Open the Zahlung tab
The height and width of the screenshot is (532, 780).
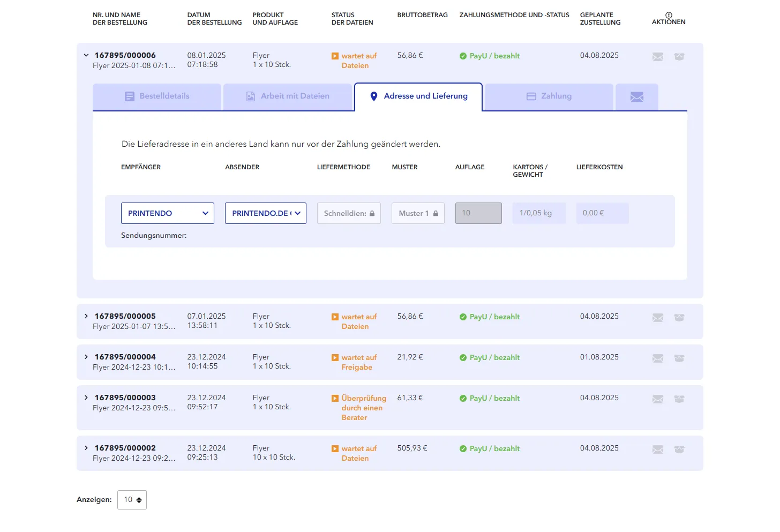(x=549, y=97)
